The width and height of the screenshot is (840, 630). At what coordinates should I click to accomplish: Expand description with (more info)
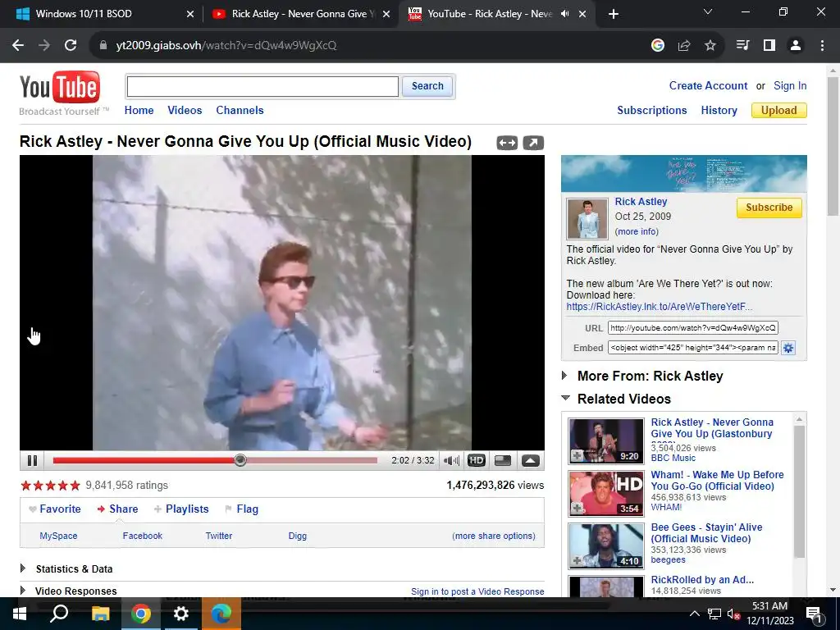coord(637,231)
